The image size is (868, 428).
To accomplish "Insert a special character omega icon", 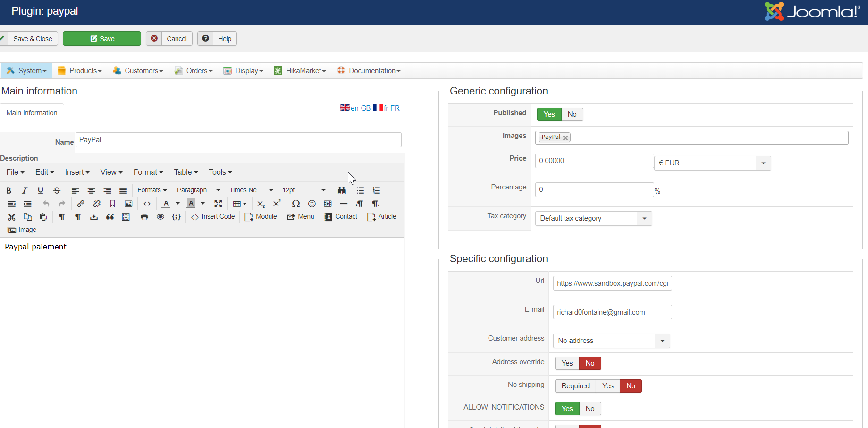I will pos(296,204).
